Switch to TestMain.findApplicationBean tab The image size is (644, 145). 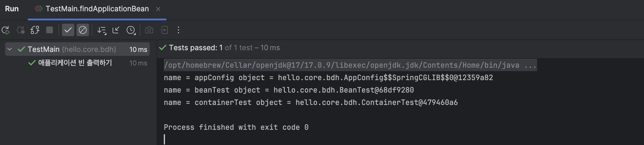(97, 9)
